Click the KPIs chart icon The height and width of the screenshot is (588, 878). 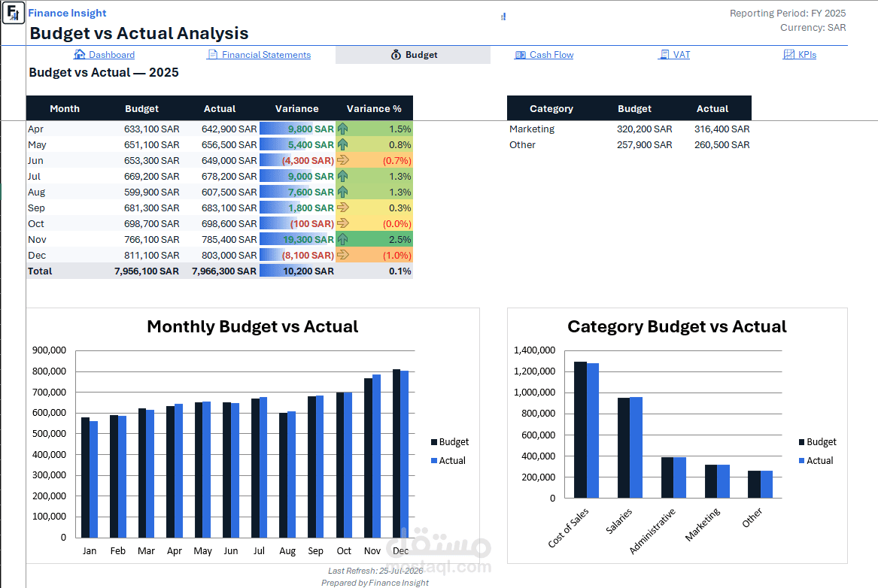click(788, 54)
